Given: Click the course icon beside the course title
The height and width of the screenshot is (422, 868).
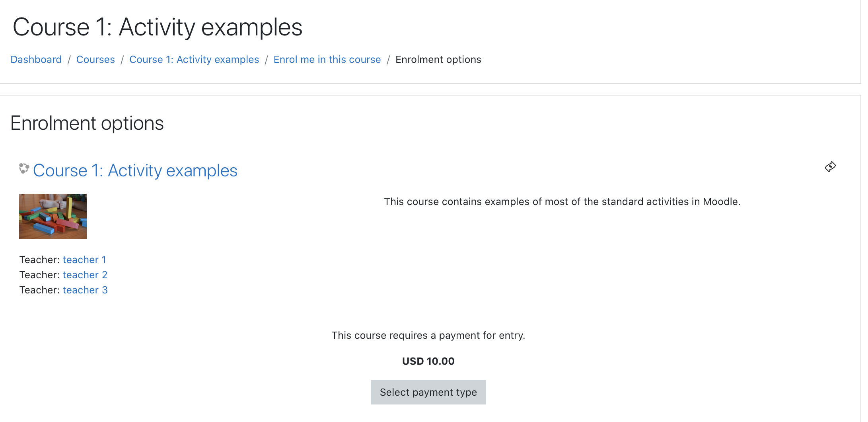Looking at the screenshot, I should (x=24, y=168).
